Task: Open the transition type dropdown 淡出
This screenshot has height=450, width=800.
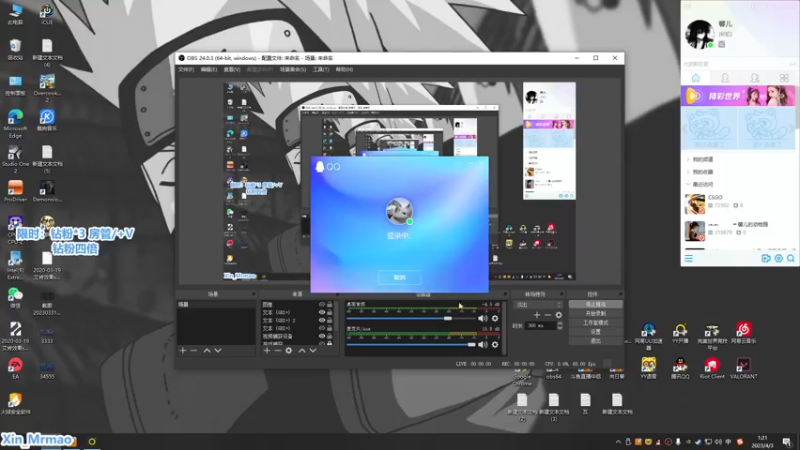Action: click(538, 305)
